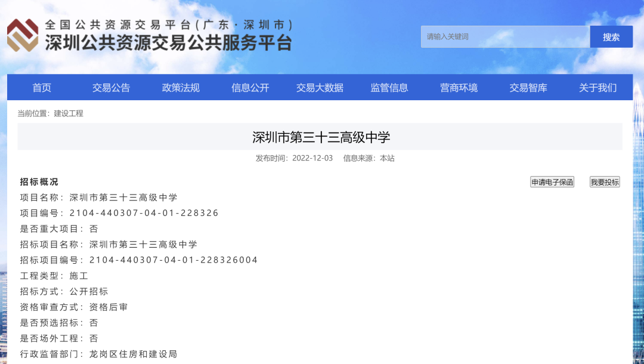
Task: Navigate to 信息公开
Action: tap(250, 87)
